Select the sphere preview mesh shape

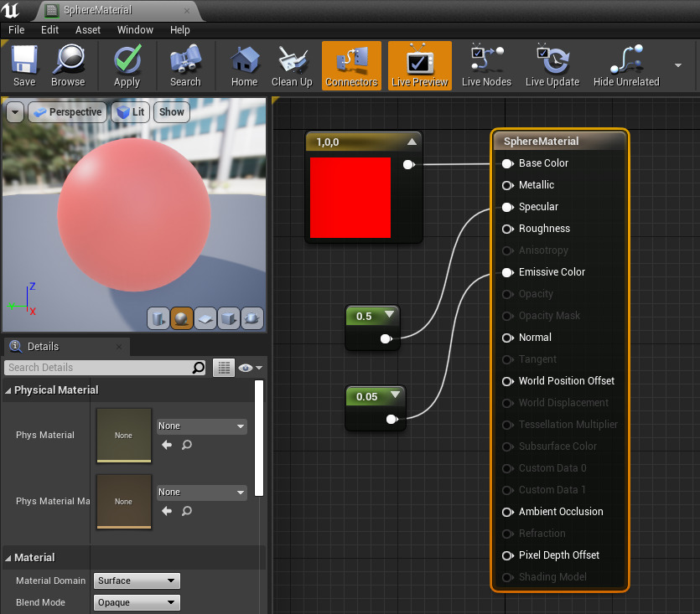tap(181, 318)
